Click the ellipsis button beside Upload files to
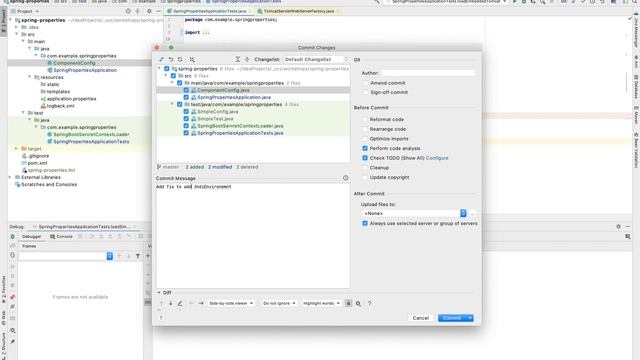Image resolution: width=640 pixels, height=360 pixels. click(472, 213)
